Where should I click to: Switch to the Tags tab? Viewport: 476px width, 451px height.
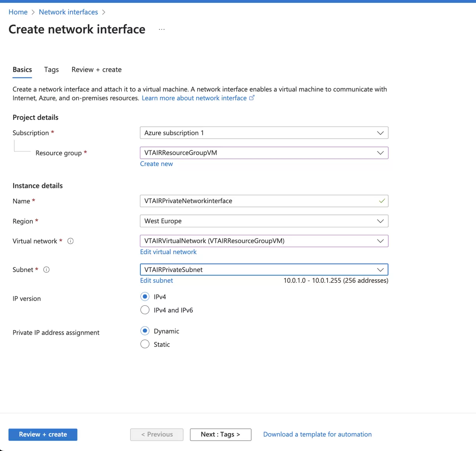point(51,69)
